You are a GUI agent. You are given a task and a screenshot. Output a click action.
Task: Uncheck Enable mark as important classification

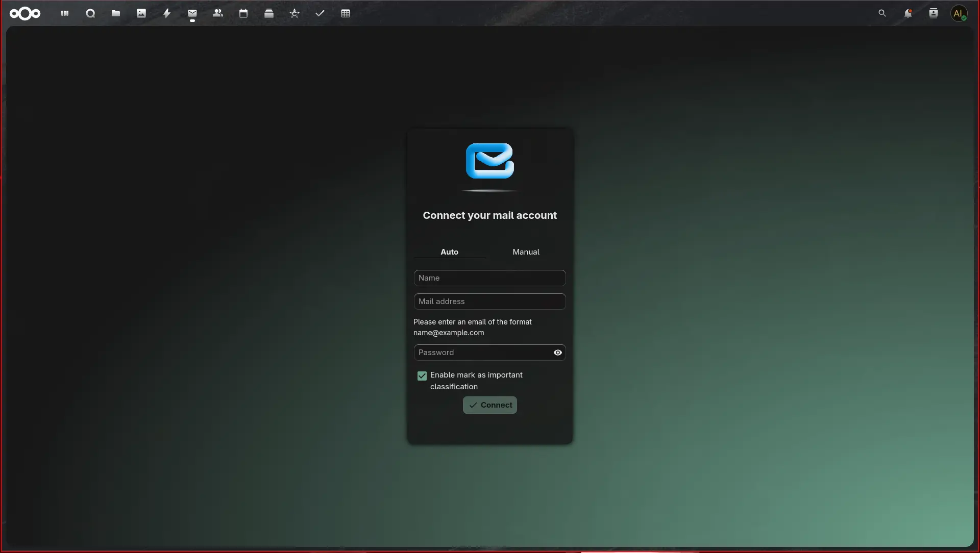[x=422, y=376]
